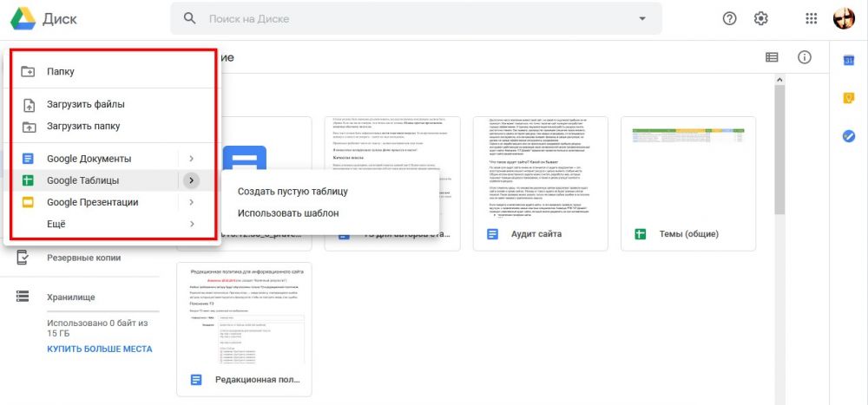The image size is (868, 405).
Task: Open search options dropdown arrow
Action: coord(642,18)
